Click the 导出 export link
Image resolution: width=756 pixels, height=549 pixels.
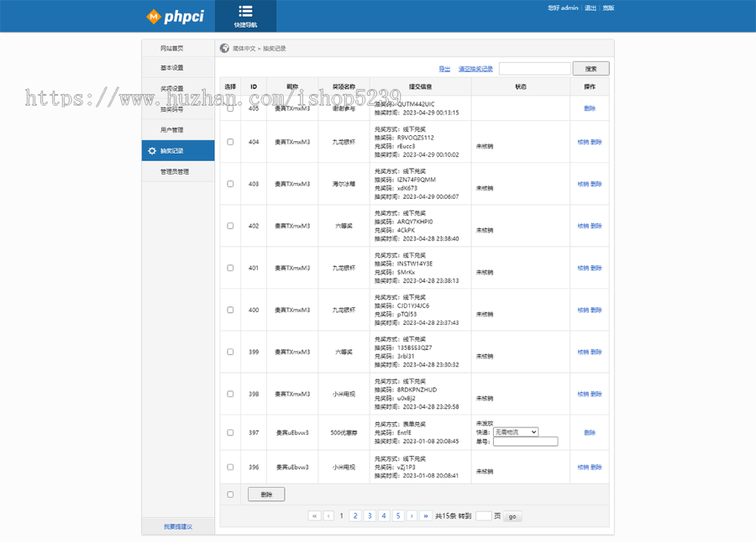(x=444, y=69)
